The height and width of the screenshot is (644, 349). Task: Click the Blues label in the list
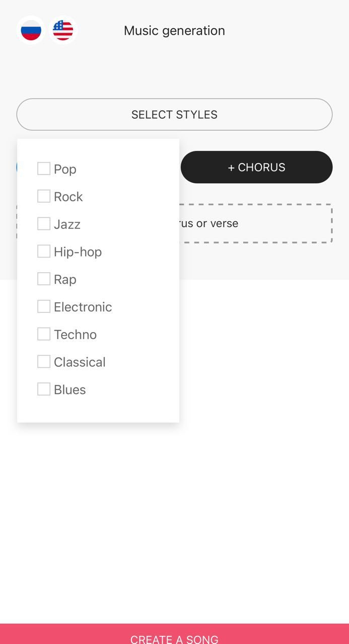coord(70,389)
